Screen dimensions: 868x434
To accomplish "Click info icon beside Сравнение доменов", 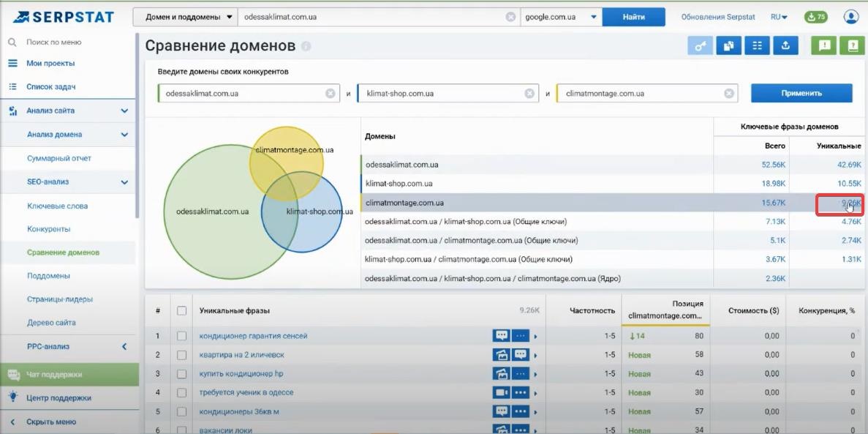I will point(306,46).
